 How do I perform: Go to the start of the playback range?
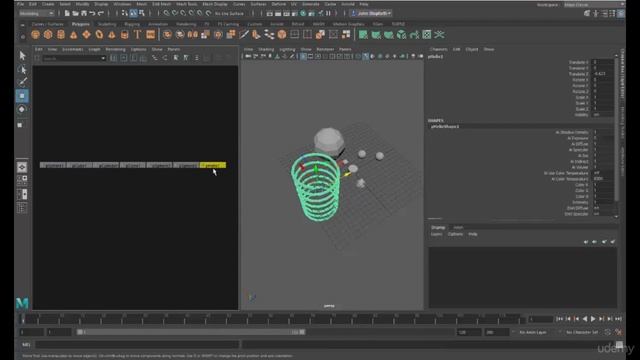(x=560, y=319)
